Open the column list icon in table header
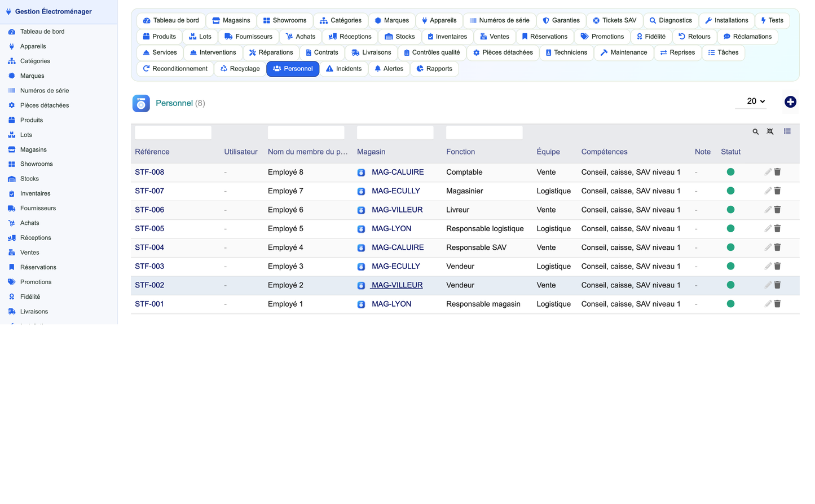 click(787, 131)
